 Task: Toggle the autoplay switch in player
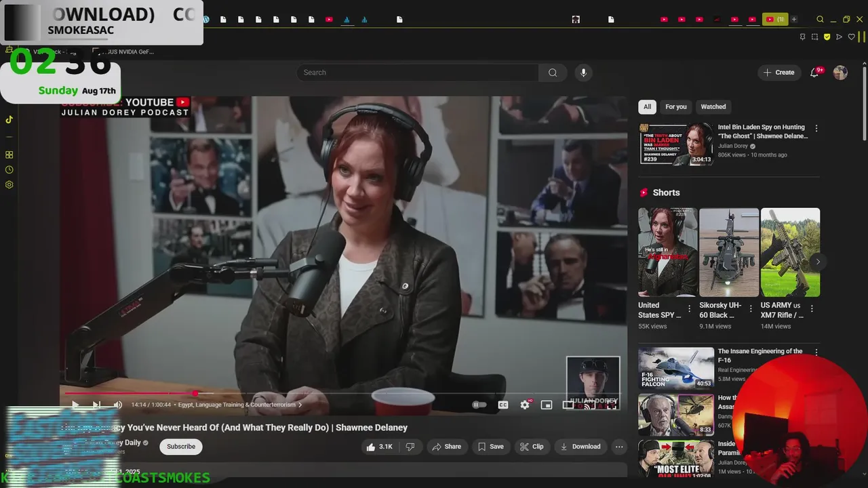(x=479, y=405)
